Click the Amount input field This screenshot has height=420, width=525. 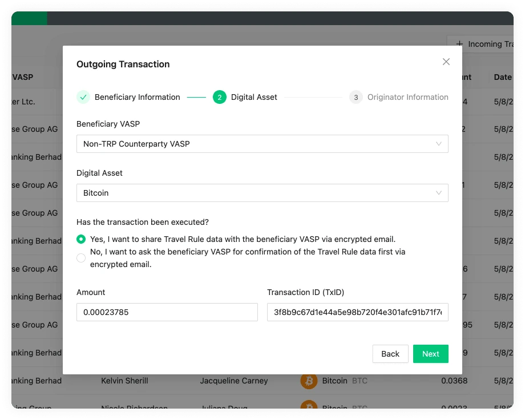coord(167,312)
